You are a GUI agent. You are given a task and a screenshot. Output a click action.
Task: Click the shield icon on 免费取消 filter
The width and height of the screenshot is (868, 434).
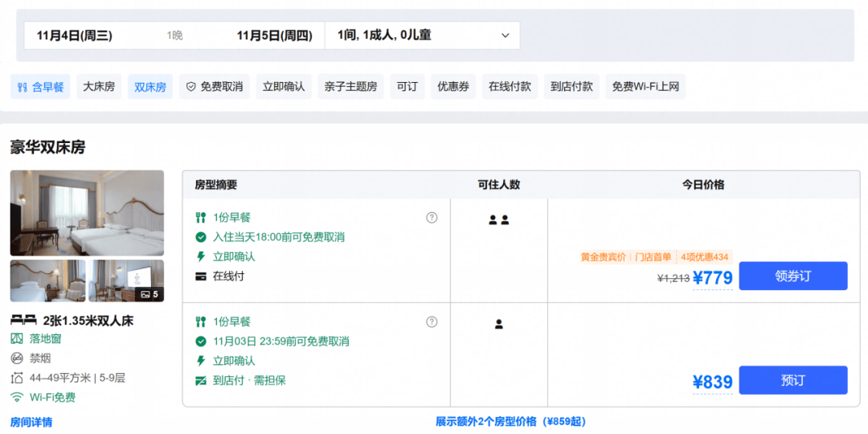pyautogui.click(x=191, y=87)
